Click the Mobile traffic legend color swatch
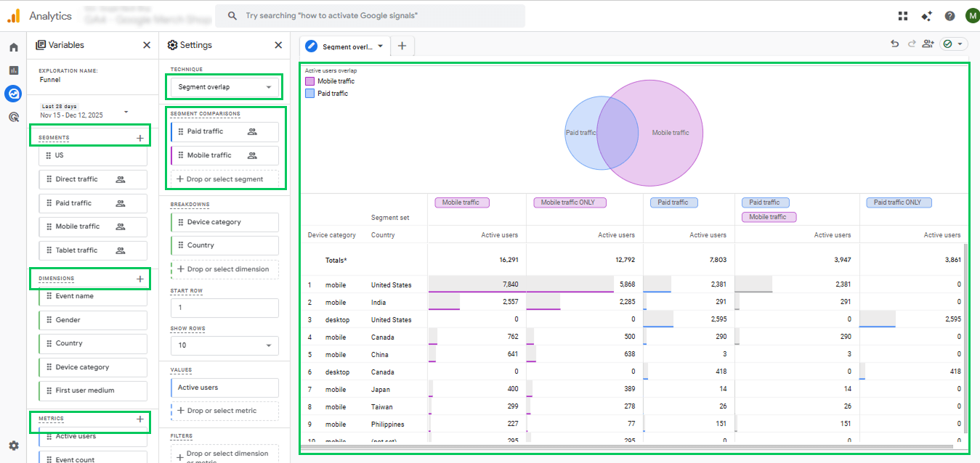Image resolution: width=980 pixels, height=463 pixels. (309, 81)
